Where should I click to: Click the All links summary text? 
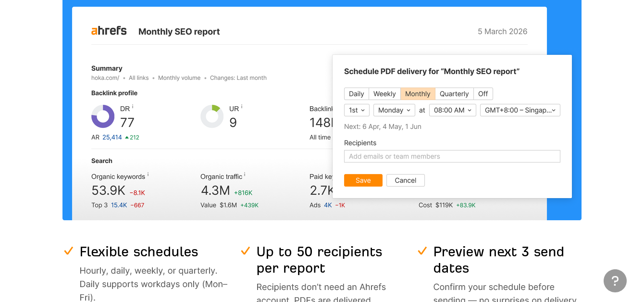139,78
